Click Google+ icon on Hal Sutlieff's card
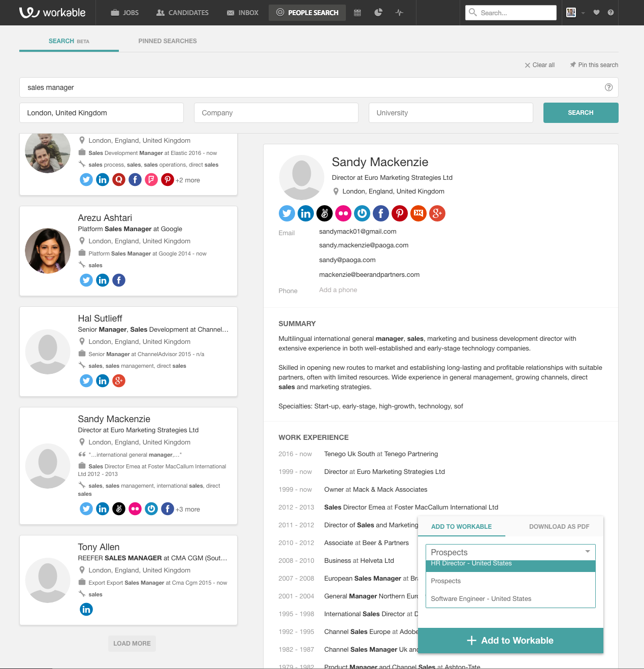The width and height of the screenshot is (644, 669). coord(119,380)
